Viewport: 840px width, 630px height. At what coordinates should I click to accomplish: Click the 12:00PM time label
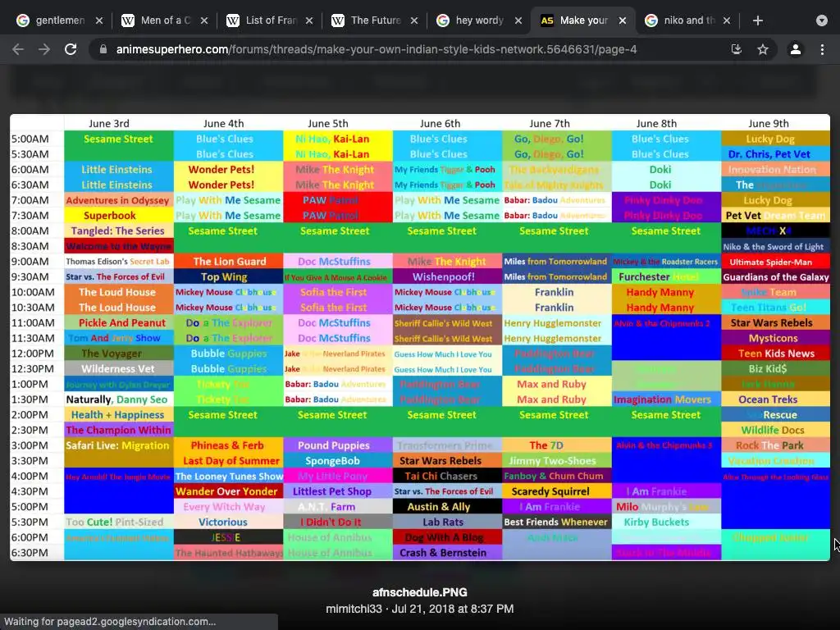coord(33,354)
